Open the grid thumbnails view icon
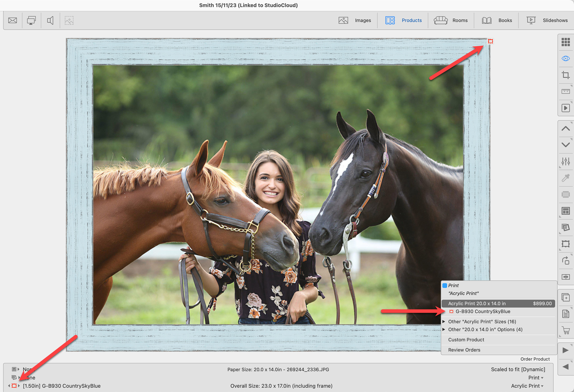Image resolution: width=574 pixels, height=392 pixels. pyautogui.click(x=565, y=42)
